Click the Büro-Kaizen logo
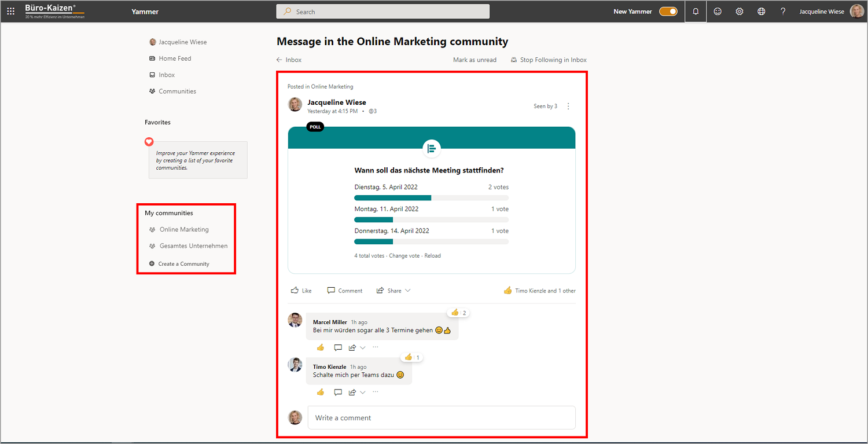The width and height of the screenshot is (868, 444). pyautogui.click(x=54, y=11)
